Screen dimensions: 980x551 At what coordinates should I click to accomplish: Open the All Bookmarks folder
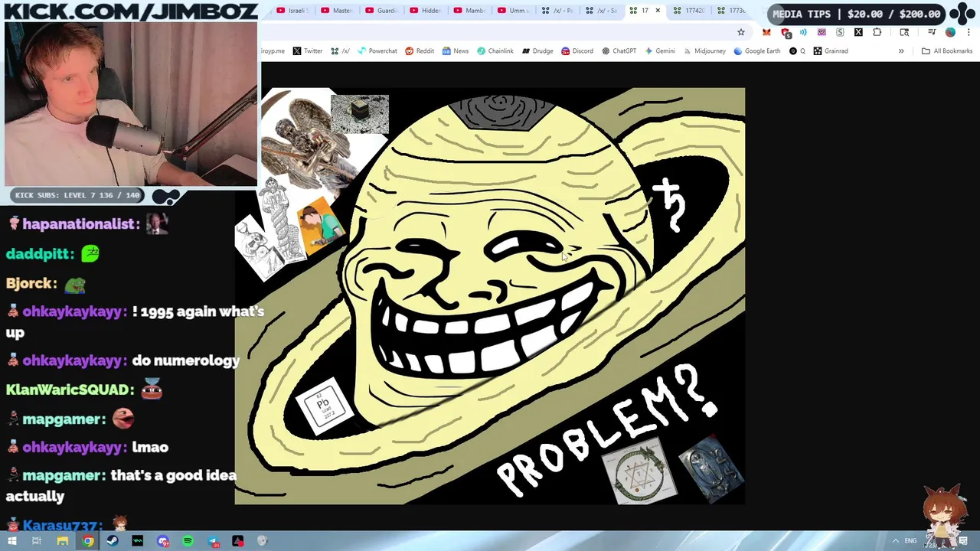[x=947, y=51]
